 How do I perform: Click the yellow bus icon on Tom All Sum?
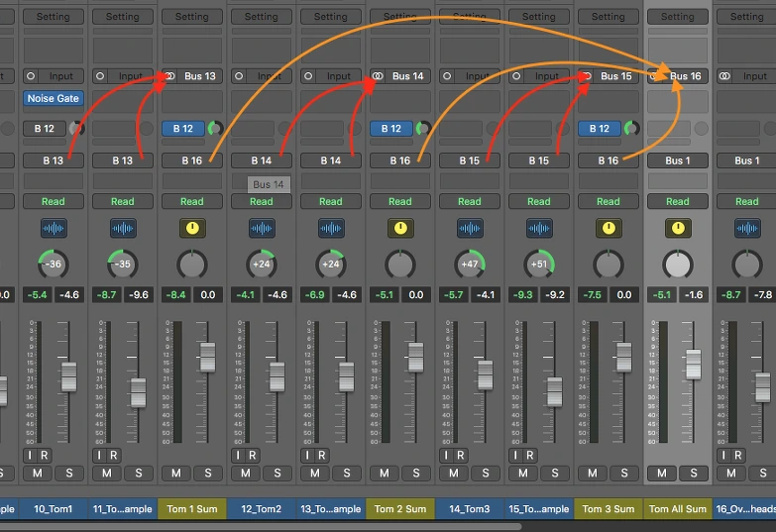[x=678, y=228]
